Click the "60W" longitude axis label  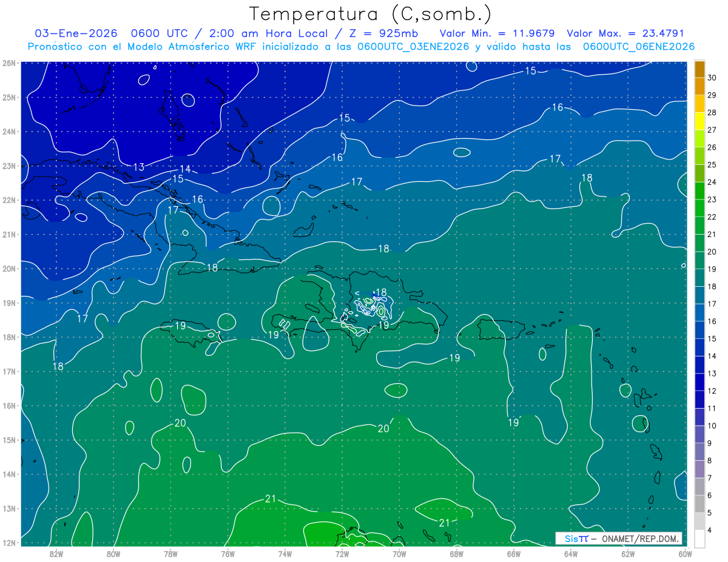click(x=686, y=554)
